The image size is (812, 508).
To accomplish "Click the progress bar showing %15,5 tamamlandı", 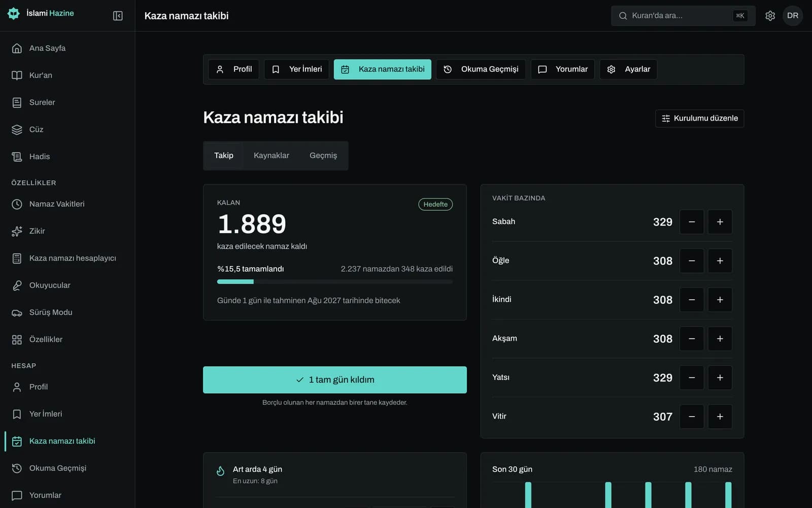I will coord(335,281).
